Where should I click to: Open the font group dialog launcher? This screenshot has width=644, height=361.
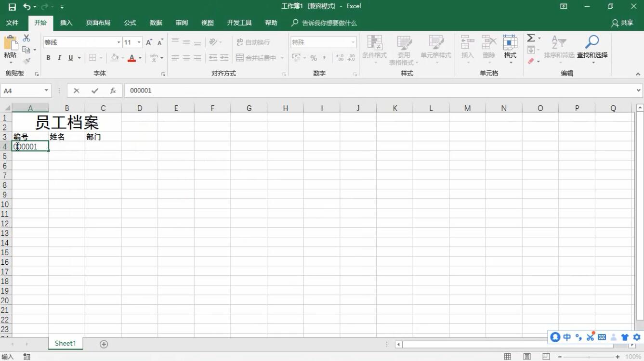tap(163, 74)
